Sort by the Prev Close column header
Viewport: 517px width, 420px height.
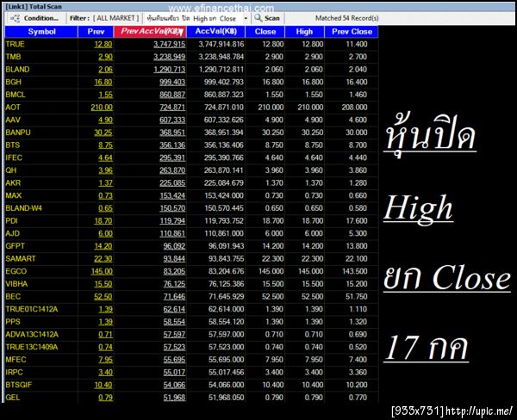click(x=352, y=32)
